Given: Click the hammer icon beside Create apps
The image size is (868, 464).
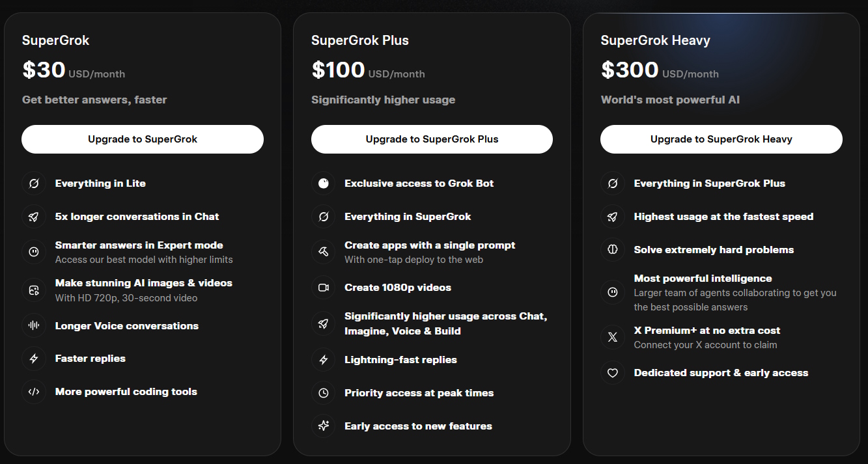Looking at the screenshot, I should [323, 252].
